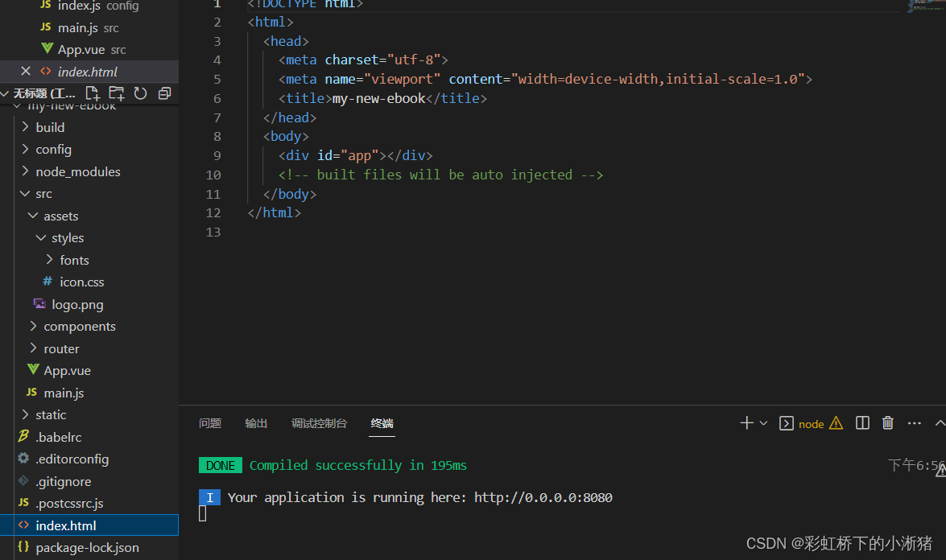Image resolution: width=946 pixels, height=560 pixels.
Task: Click the Vue icon beside App.vue in src tree
Action: pos(32,369)
